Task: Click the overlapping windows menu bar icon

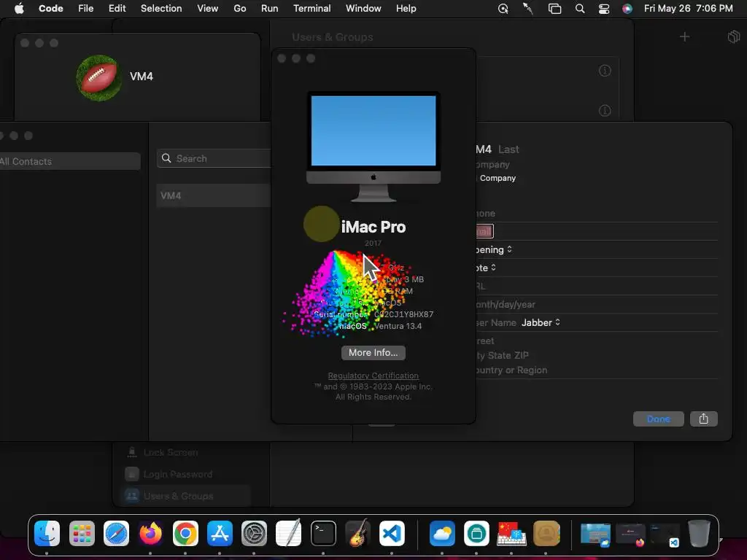Action: click(x=554, y=9)
